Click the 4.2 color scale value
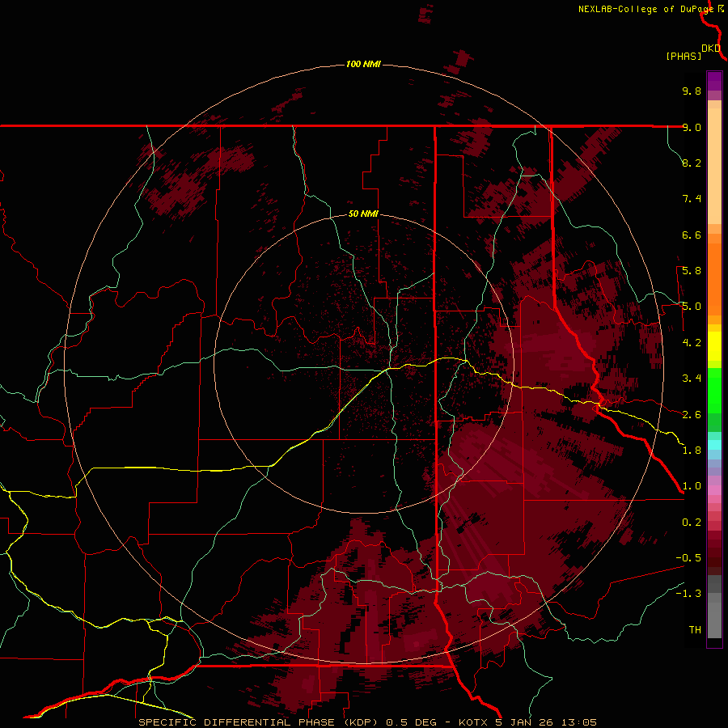728x728 pixels. [692, 343]
